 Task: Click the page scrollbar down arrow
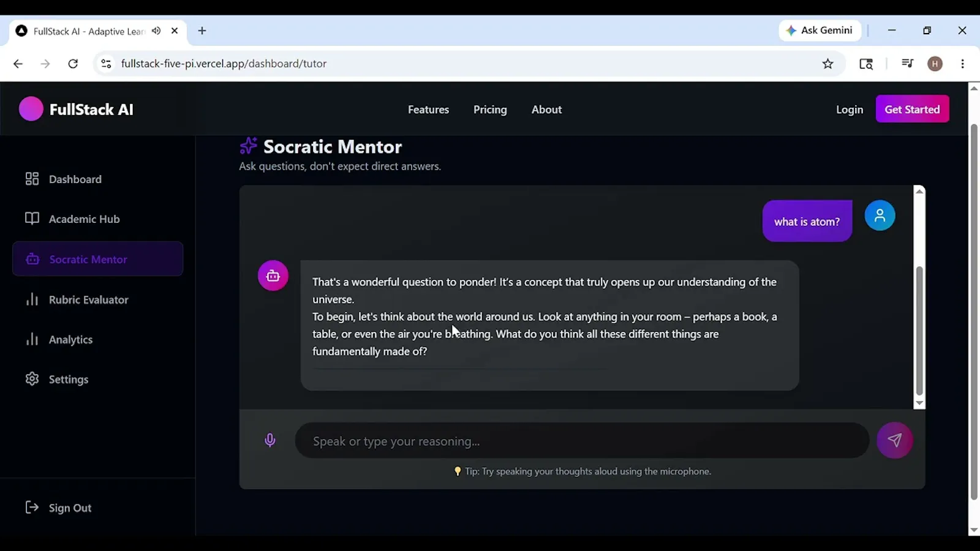coord(974,530)
